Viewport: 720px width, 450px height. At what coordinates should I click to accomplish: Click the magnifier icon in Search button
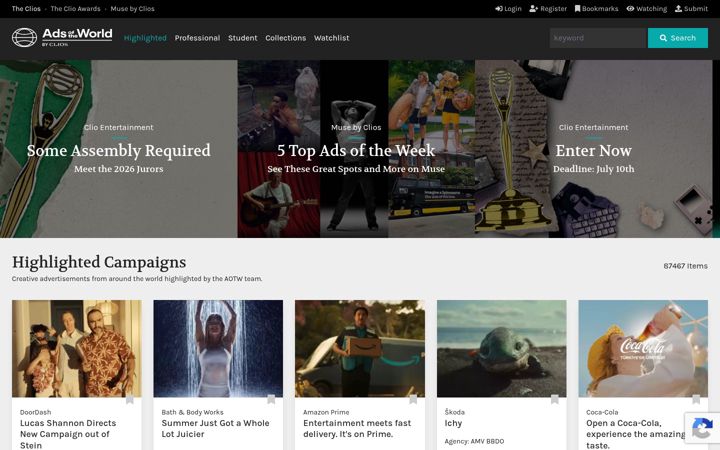tap(663, 38)
